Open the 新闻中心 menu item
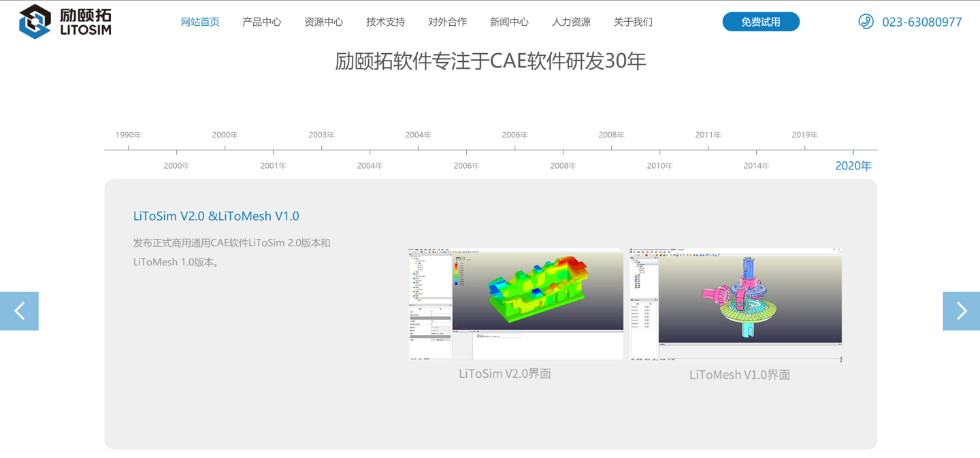This screenshot has width=980, height=458. coord(508,21)
